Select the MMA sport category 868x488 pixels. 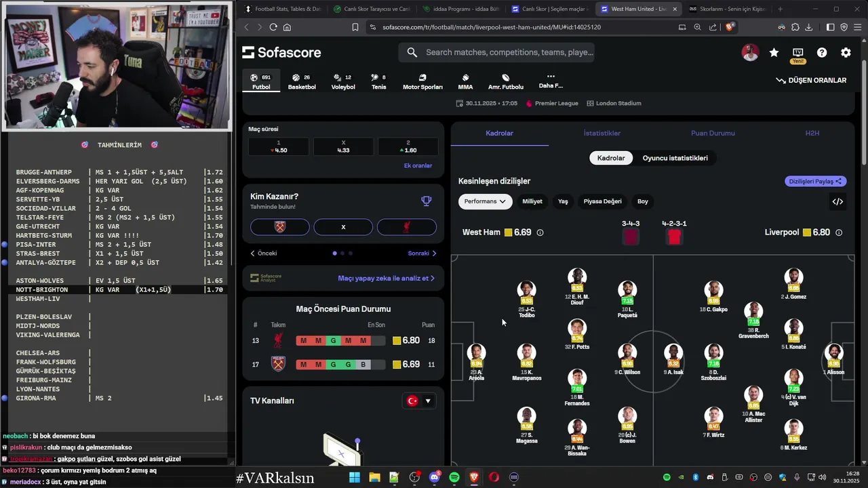coord(465,81)
